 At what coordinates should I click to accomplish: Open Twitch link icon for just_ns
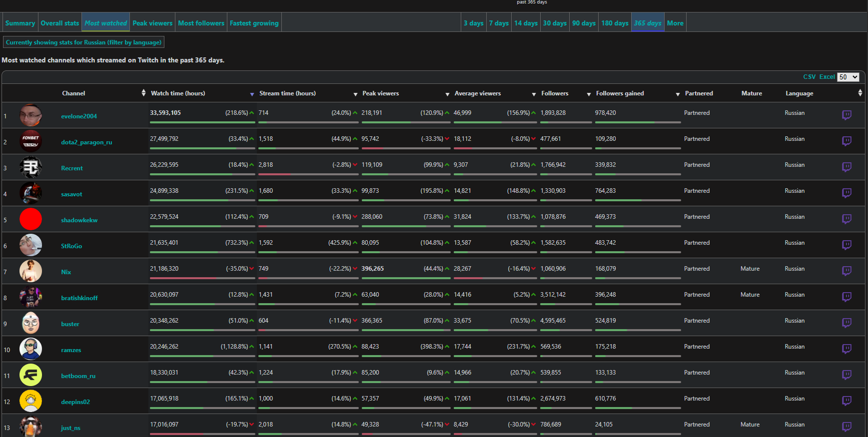pyautogui.click(x=847, y=427)
